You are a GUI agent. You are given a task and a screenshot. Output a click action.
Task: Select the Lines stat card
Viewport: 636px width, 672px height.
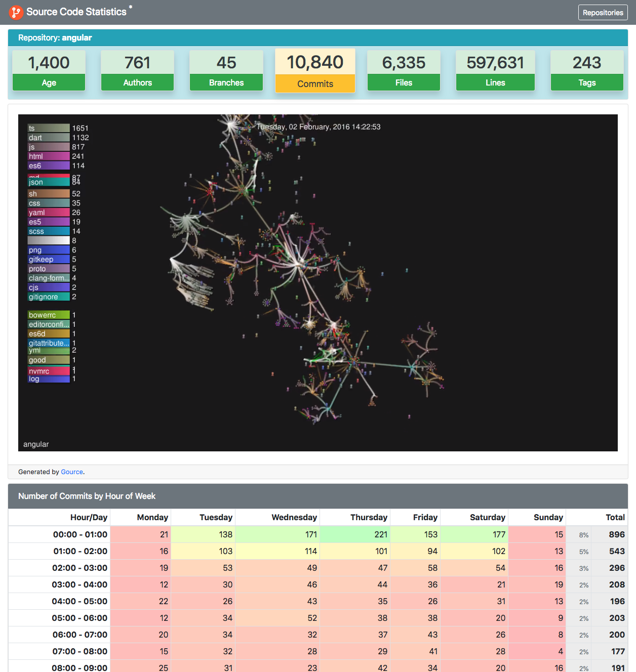[x=495, y=70]
